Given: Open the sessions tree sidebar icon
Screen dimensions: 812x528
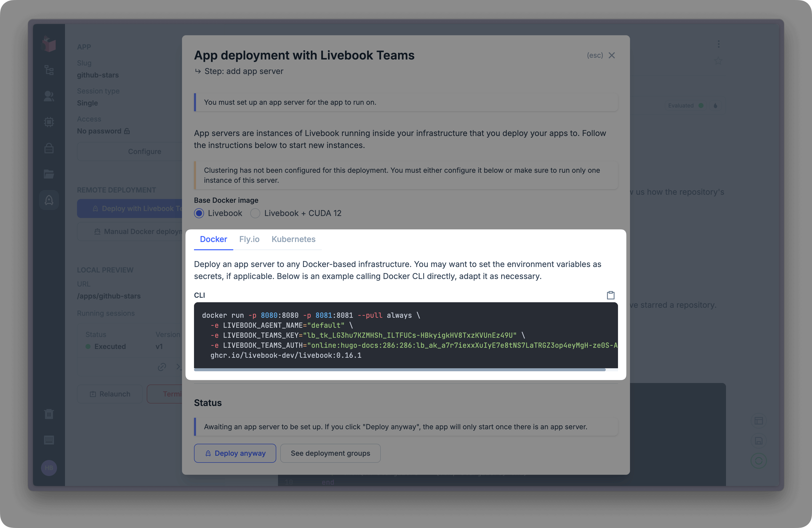Looking at the screenshot, I should (49, 70).
